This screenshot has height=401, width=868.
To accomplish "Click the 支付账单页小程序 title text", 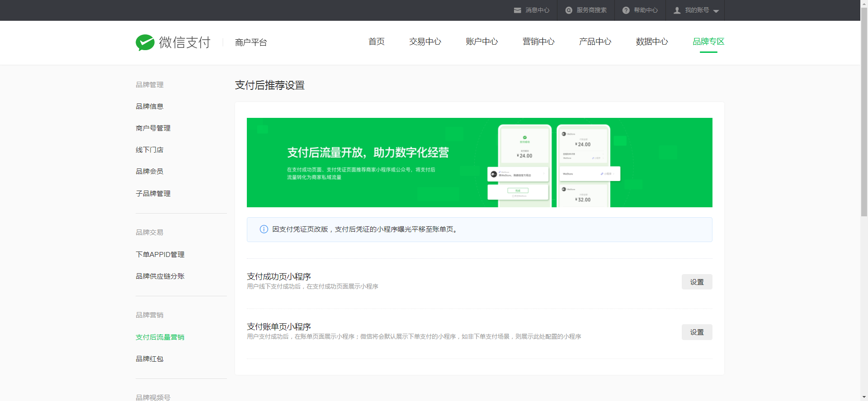I will coord(279,326).
